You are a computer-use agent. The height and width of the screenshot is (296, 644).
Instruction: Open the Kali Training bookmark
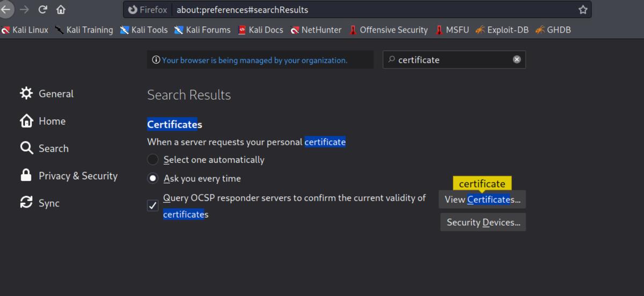click(x=84, y=30)
